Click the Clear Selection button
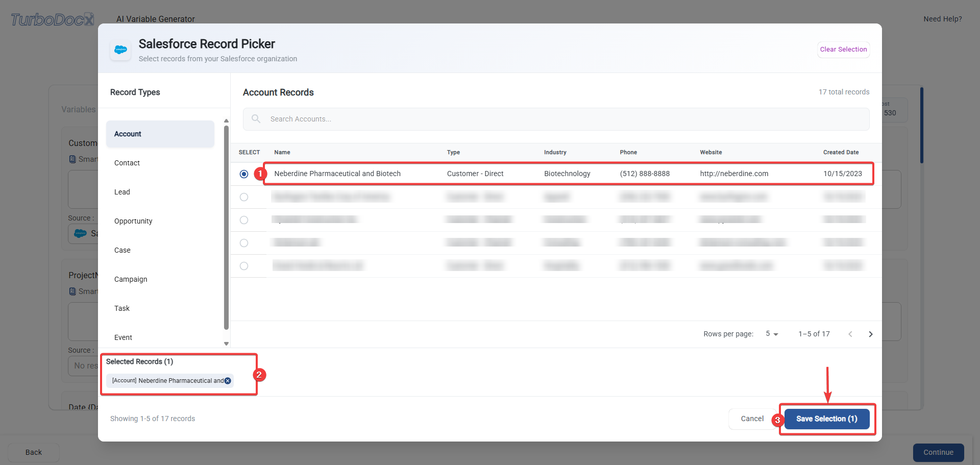This screenshot has height=465, width=980. pyautogui.click(x=843, y=50)
